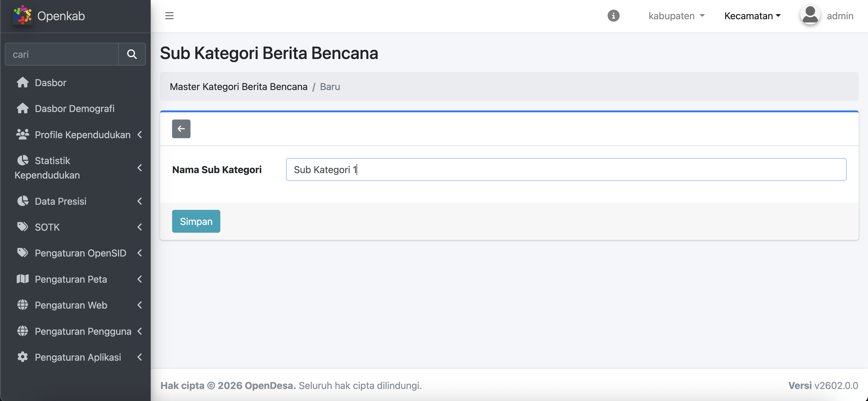Expand the Pengaturan Web menu item
This screenshot has width=868, height=401.
[71, 305]
